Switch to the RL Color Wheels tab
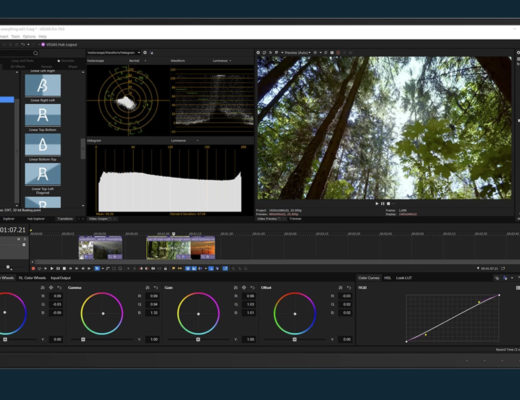This screenshot has width=520, height=400. click(32, 278)
